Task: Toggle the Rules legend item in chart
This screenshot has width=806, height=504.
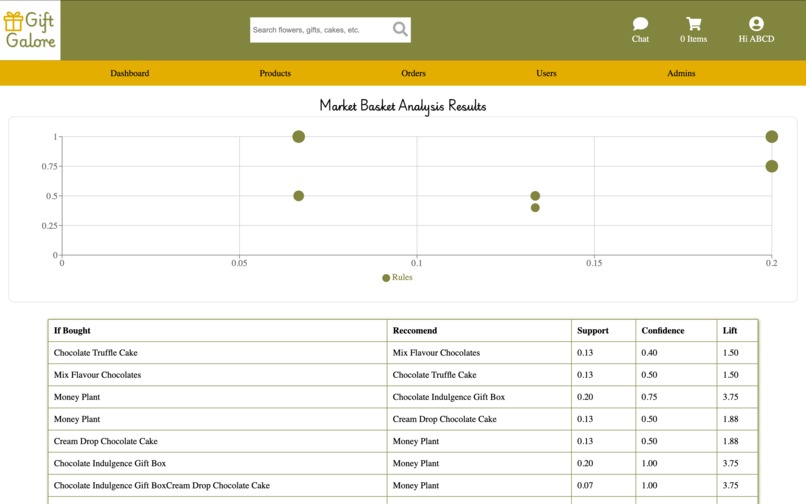Action: [x=397, y=277]
